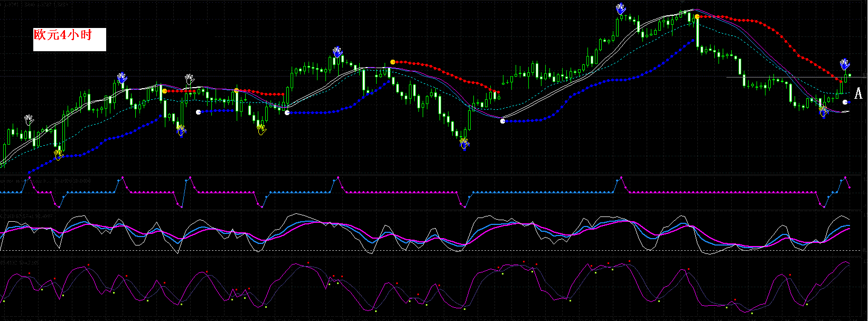The image size is (868, 321).
Task: Select white hand above first short red dots
Action: coord(189,79)
